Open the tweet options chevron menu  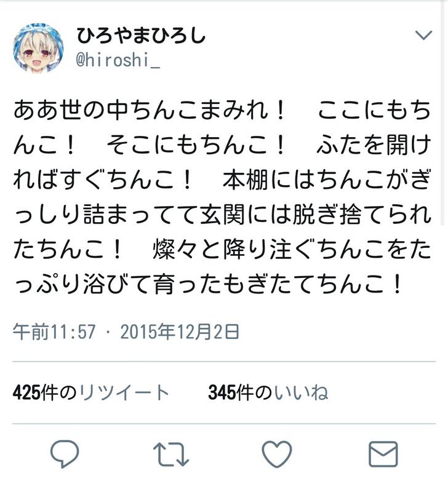tap(423, 35)
